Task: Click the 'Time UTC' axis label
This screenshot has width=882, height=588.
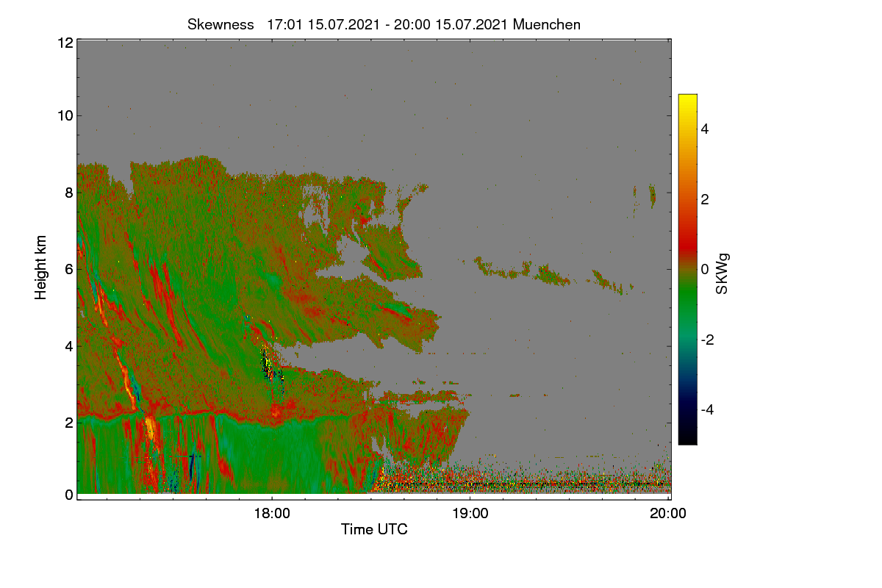Action: [374, 529]
